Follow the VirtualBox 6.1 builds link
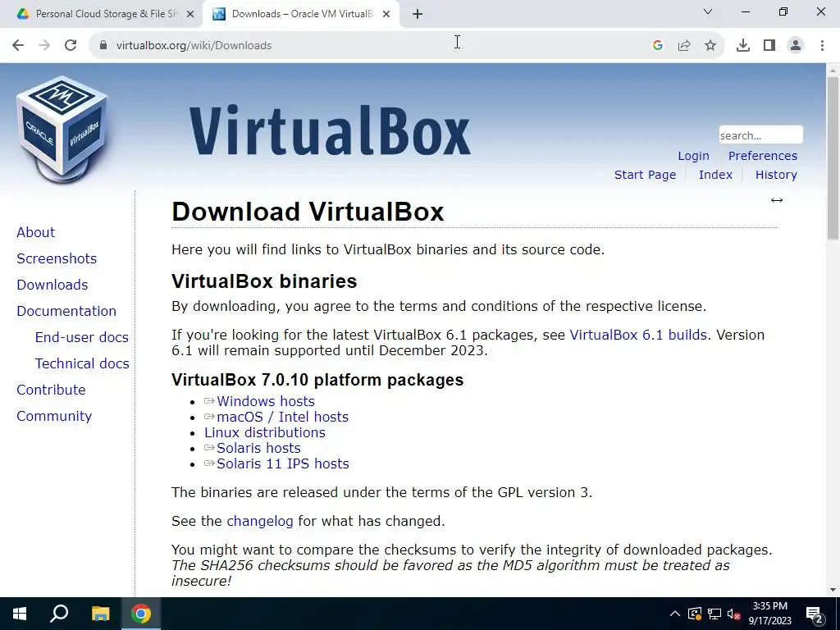The image size is (840, 630). [x=638, y=335]
